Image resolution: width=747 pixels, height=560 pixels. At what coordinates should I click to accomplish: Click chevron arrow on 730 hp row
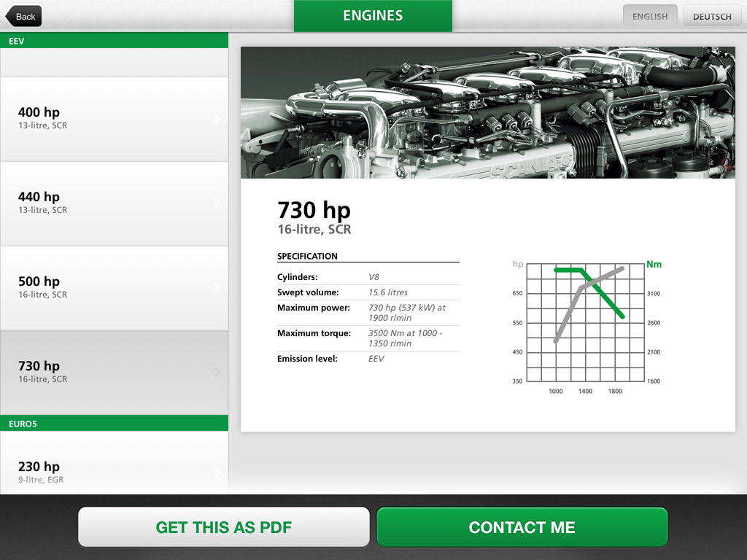[x=217, y=373]
